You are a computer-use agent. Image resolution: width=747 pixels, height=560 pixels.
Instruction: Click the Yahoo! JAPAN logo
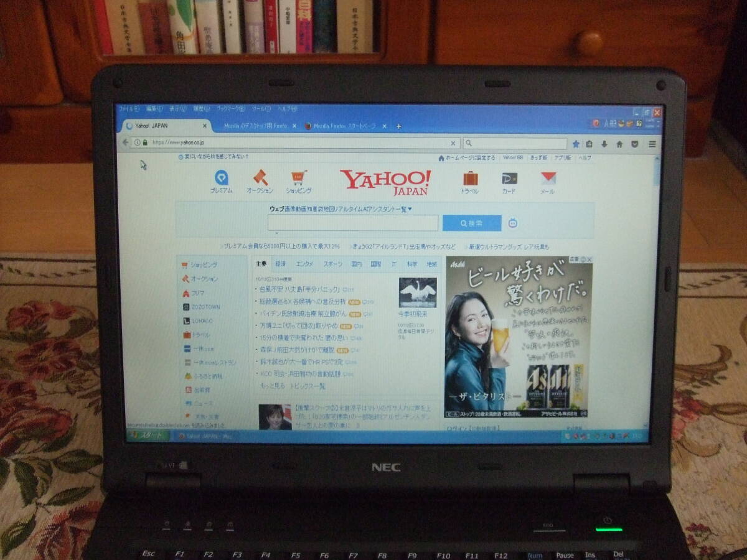pyautogui.click(x=385, y=182)
